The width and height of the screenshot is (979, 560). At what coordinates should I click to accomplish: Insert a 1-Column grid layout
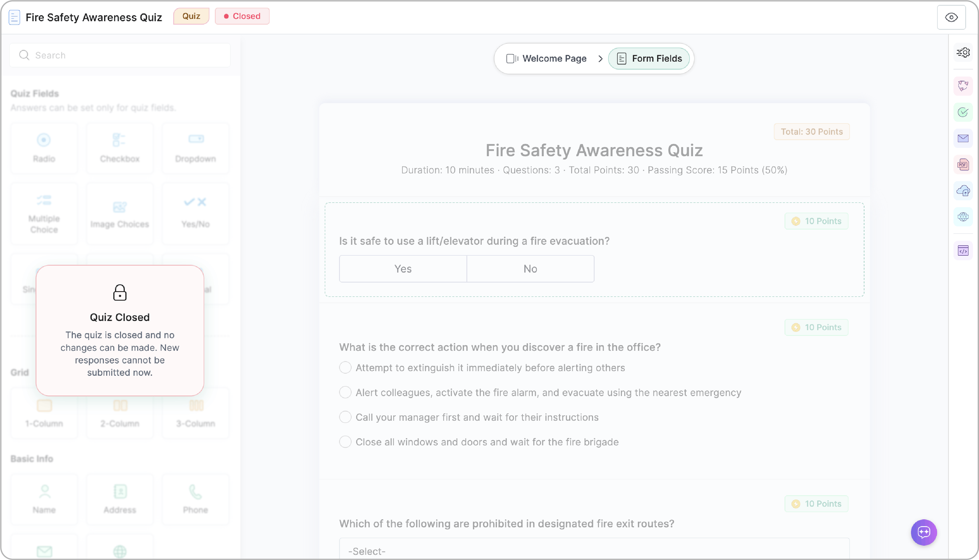pos(44,413)
